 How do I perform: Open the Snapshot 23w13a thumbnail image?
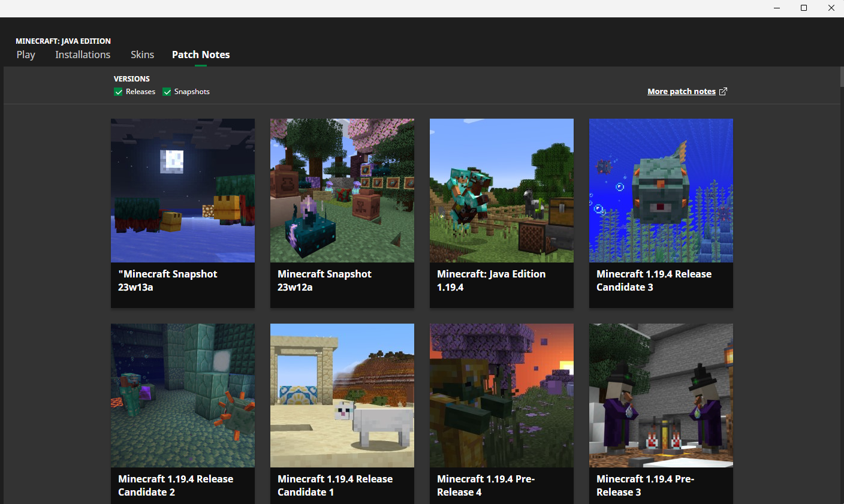[x=183, y=191]
